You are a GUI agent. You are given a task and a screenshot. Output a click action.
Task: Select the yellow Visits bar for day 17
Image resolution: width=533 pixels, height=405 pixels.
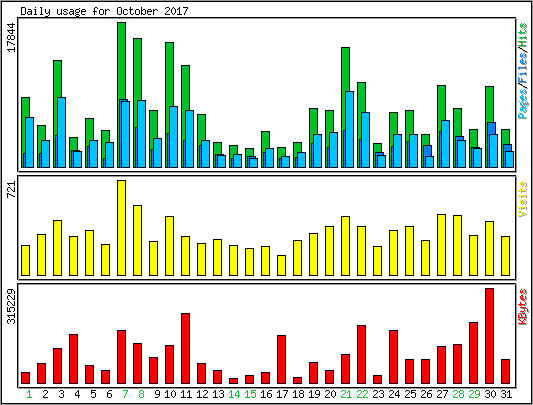281,265
